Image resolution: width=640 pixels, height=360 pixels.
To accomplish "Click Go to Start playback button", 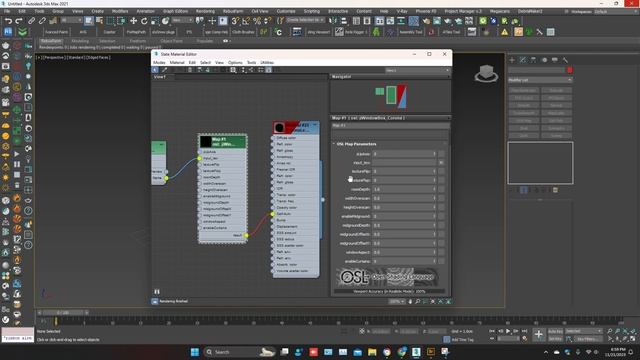I will 492,331.
